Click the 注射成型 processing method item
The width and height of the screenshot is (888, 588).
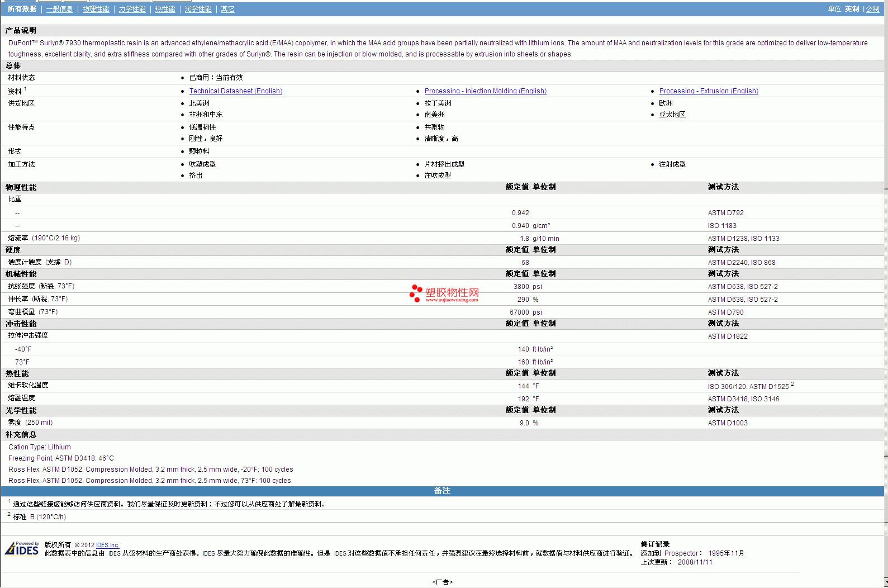tap(672, 164)
